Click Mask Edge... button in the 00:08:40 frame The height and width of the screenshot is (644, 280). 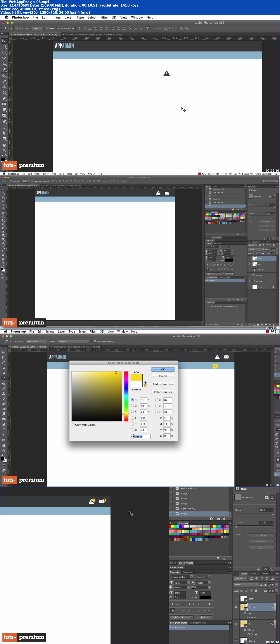(261, 535)
